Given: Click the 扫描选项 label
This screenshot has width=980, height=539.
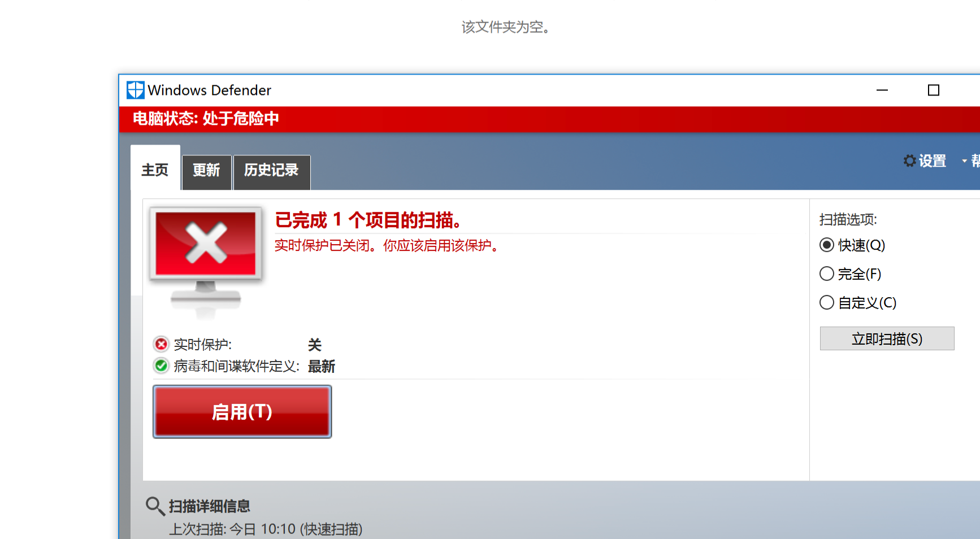Looking at the screenshot, I should (x=848, y=219).
